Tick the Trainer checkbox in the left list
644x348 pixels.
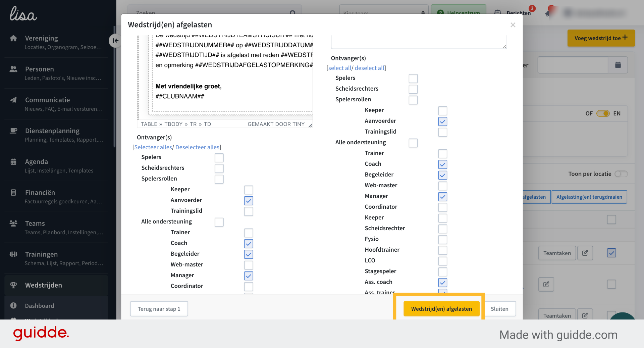[249, 233]
